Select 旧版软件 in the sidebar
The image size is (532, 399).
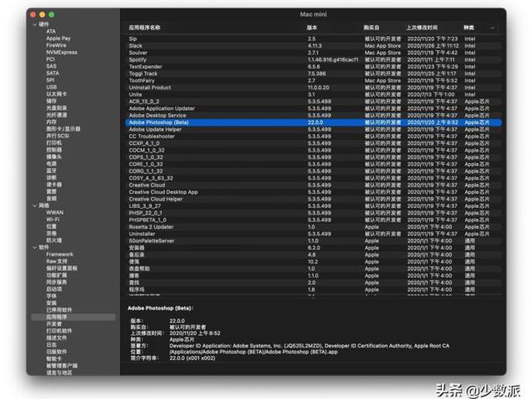pyautogui.click(x=56, y=352)
